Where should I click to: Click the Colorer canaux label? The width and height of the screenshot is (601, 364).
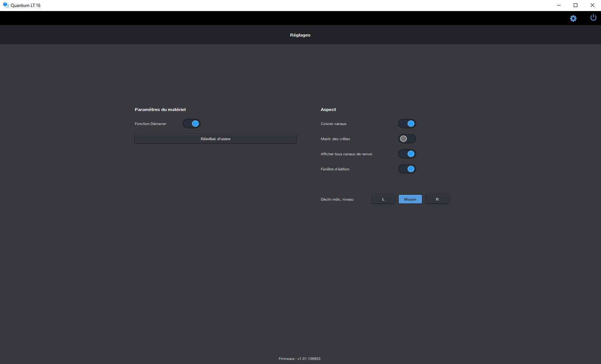coord(334,124)
